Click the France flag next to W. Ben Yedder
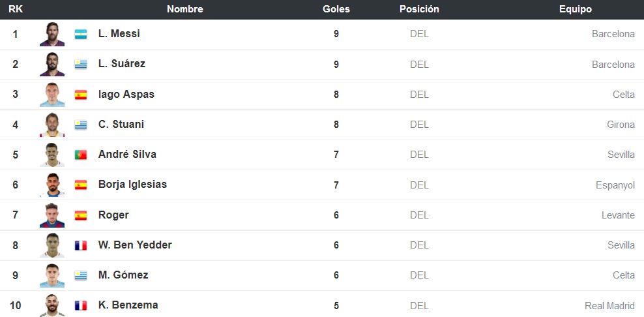 pos(81,245)
